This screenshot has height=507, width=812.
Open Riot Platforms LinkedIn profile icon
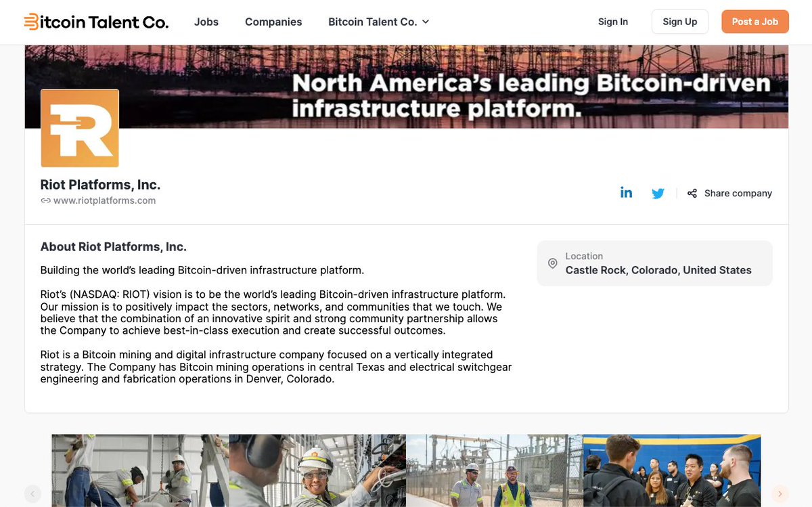coord(627,193)
